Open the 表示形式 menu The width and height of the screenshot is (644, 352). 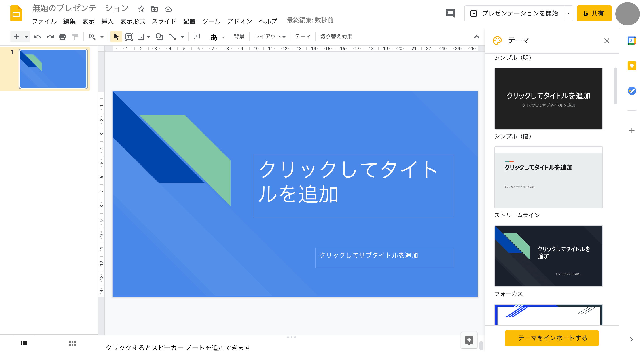click(x=133, y=21)
